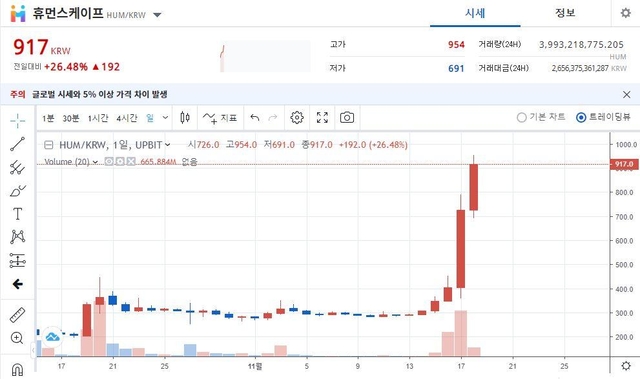Select the trend line drawing tool
The image size is (640, 379).
[x=18, y=144]
